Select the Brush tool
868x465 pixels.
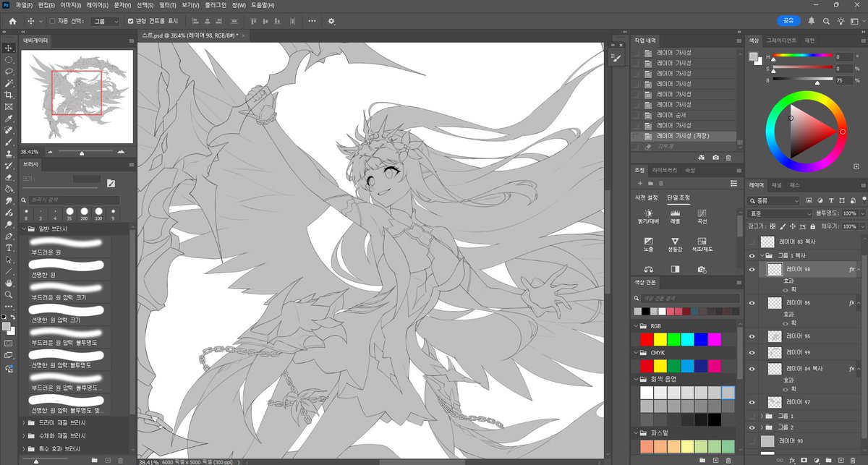[9, 142]
